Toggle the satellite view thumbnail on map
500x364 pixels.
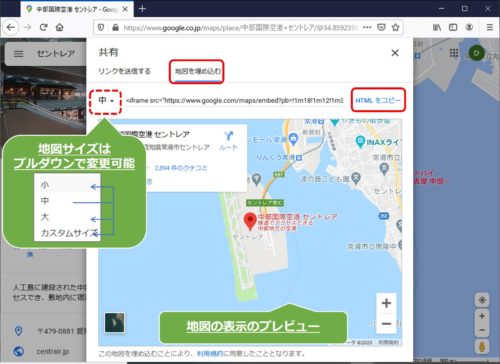coord(114,323)
